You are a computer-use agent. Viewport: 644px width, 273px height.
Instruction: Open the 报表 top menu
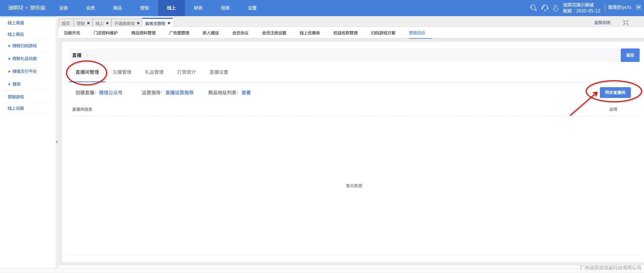225,8
